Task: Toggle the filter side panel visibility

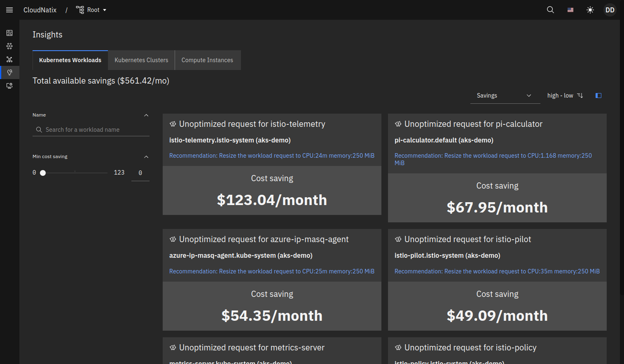Action: click(x=598, y=96)
